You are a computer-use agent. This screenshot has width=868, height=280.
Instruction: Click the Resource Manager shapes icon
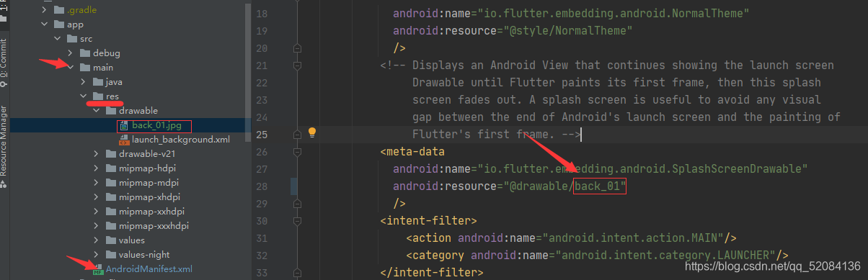tap(4, 184)
